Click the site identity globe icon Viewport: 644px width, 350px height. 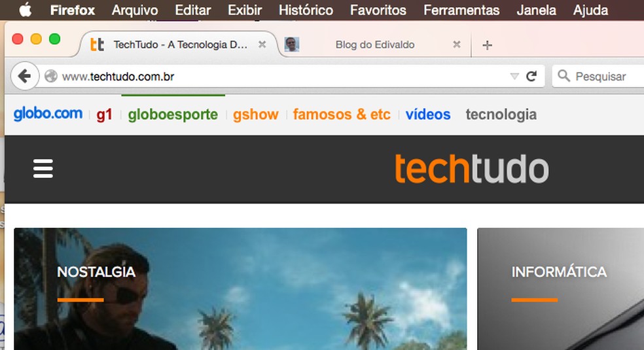point(51,77)
